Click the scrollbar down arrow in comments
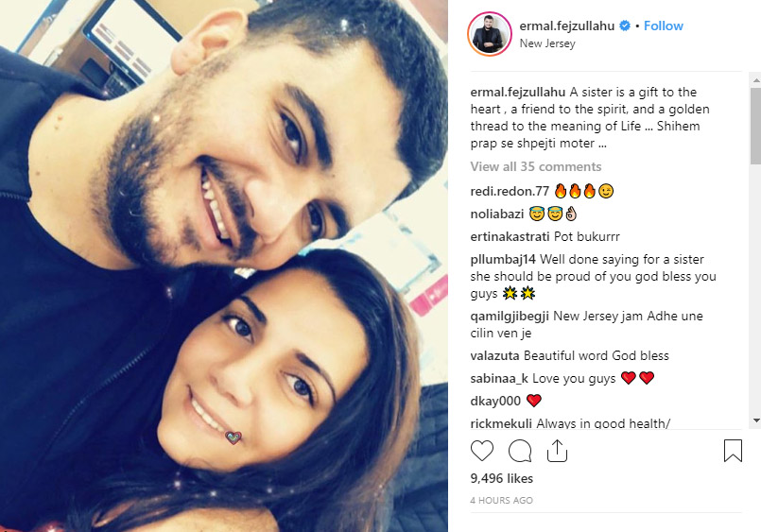 point(755,420)
